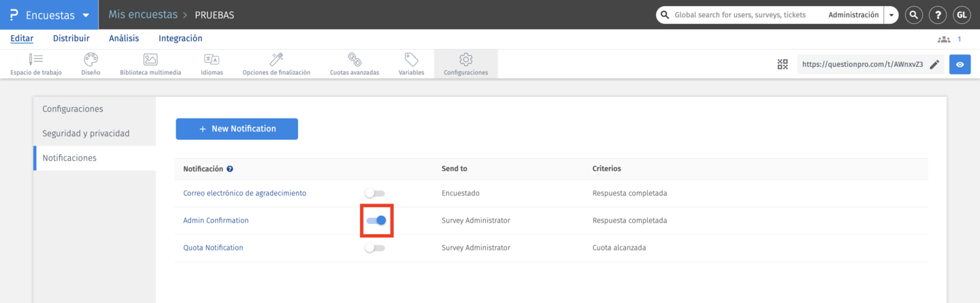Expand the Encuestas product dropdown
980x303 pixels.
point(85,15)
